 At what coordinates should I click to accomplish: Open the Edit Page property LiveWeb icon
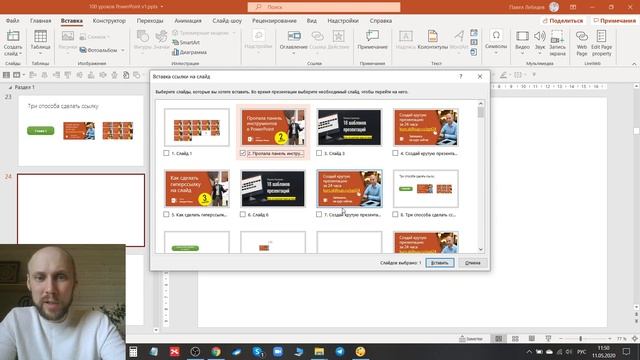(x=601, y=36)
